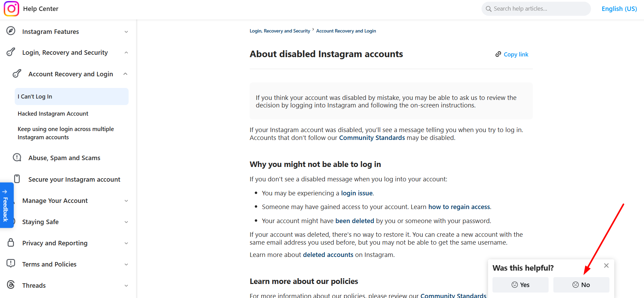Click the sad face icon on No
This screenshot has width=644, height=298.
[576, 285]
